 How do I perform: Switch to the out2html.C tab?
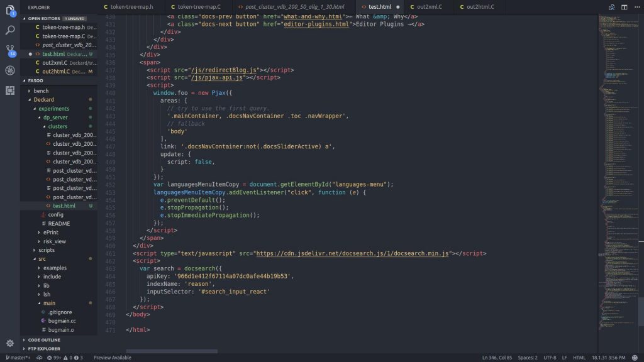click(480, 7)
